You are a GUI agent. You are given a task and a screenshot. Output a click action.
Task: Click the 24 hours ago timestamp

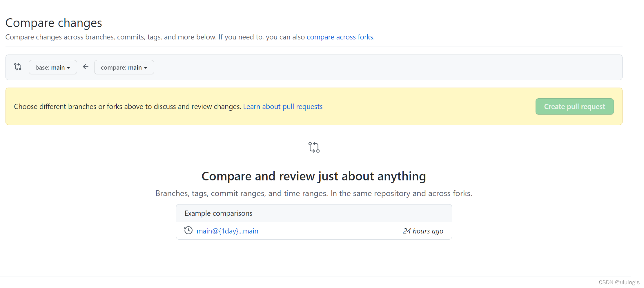tap(423, 231)
